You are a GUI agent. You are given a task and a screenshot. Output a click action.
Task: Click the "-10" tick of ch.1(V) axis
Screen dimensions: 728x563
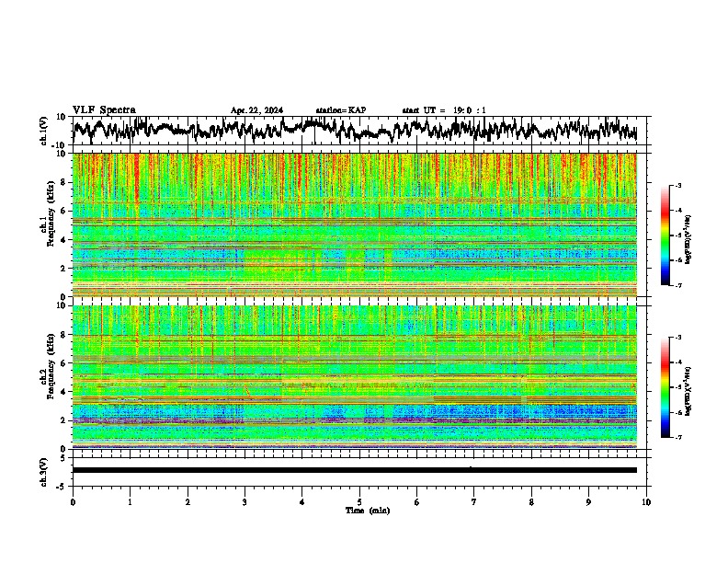pos(60,145)
